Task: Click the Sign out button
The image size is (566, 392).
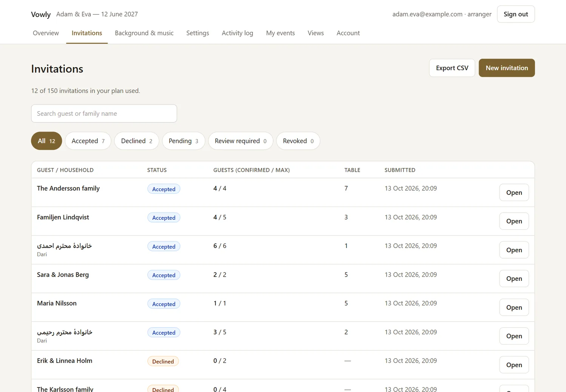Action: pyautogui.click(x=516, y=14)
